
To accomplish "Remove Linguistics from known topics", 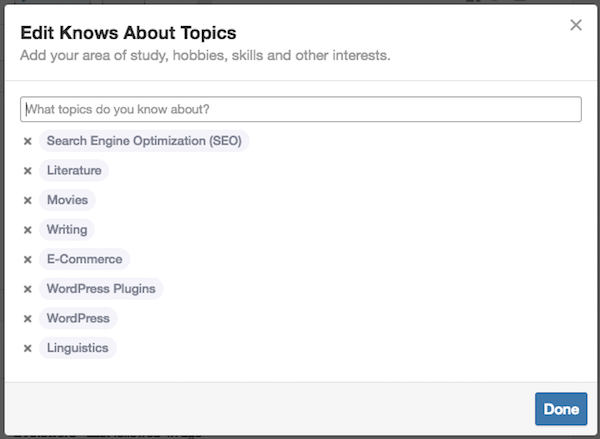I will pyautogui.click(x=28, y=349).
